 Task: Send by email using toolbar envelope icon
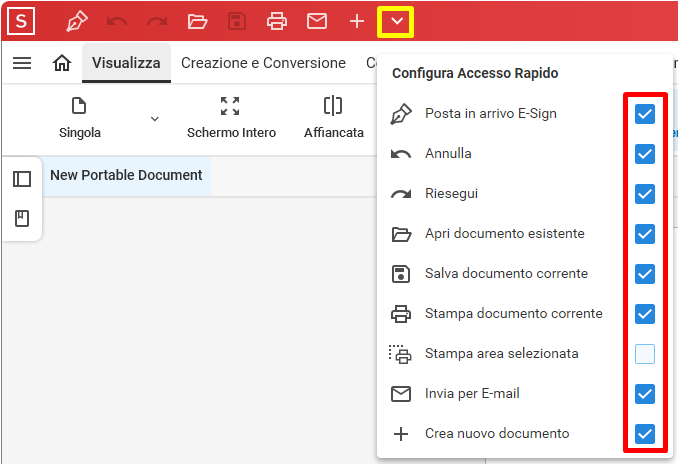(317, 21)
